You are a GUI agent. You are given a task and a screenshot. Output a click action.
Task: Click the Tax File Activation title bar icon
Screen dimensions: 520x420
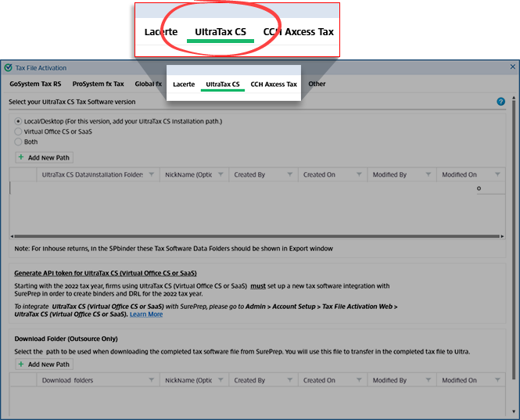pos(8,68)
